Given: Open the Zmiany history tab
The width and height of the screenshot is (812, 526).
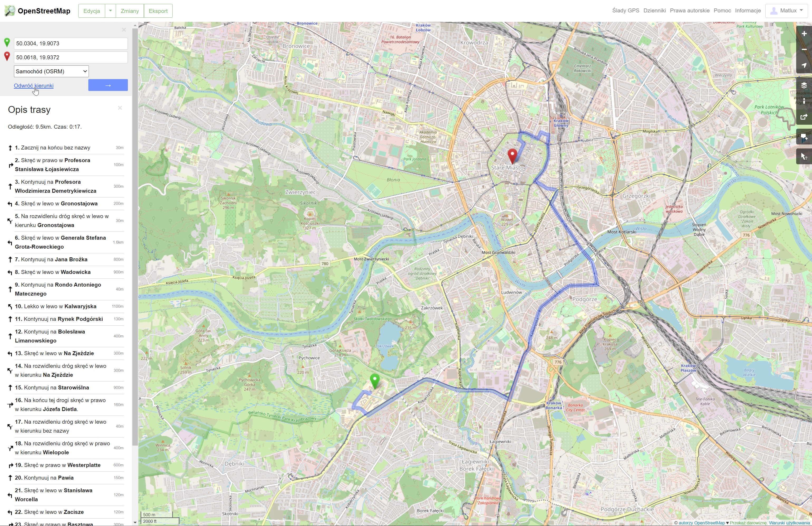Looking at the screenshot, I should pyautogui.click(x=130, y=11).
